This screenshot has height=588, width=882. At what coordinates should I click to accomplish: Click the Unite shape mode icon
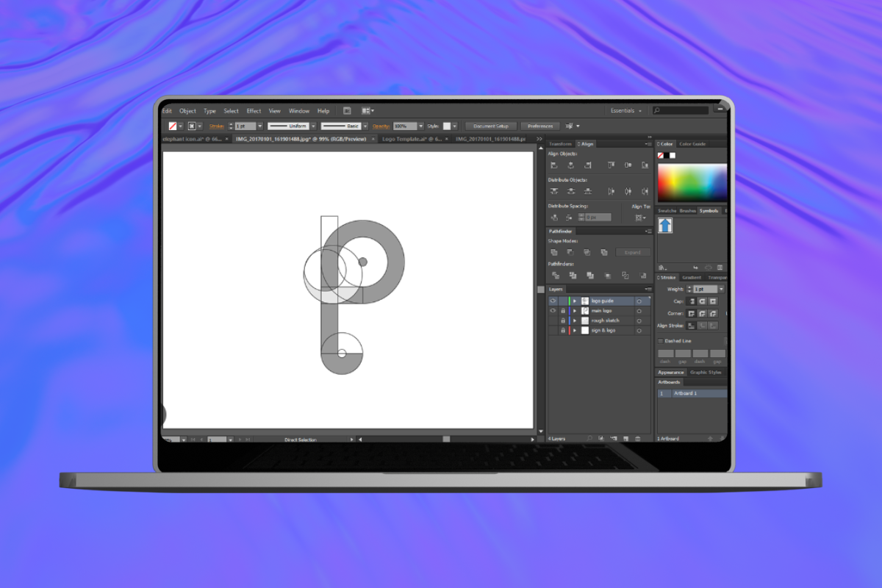[x=554, y=252]
